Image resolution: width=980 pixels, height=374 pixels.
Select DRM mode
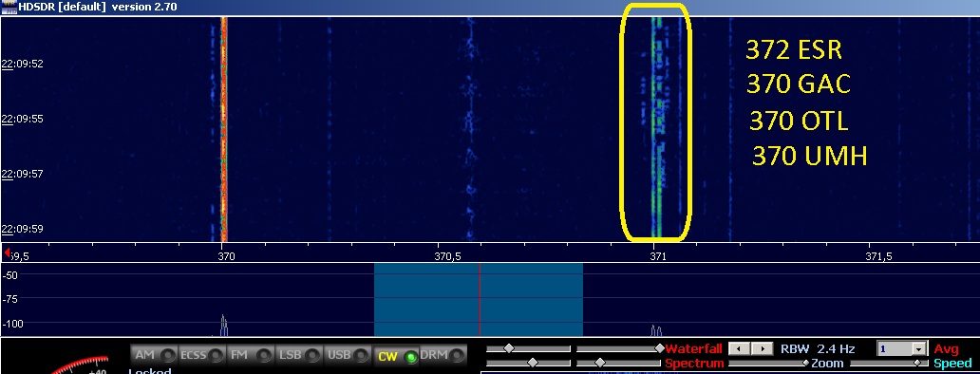click(443, 355)
